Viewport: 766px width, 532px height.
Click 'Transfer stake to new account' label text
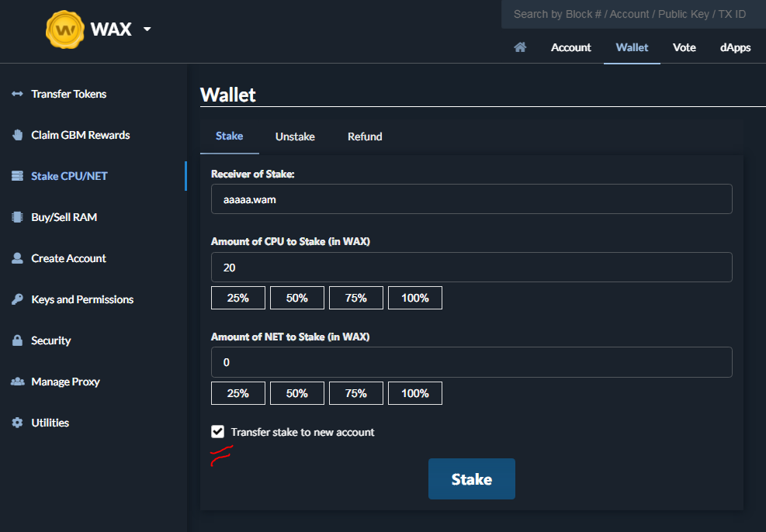click(x=303, y=433)
